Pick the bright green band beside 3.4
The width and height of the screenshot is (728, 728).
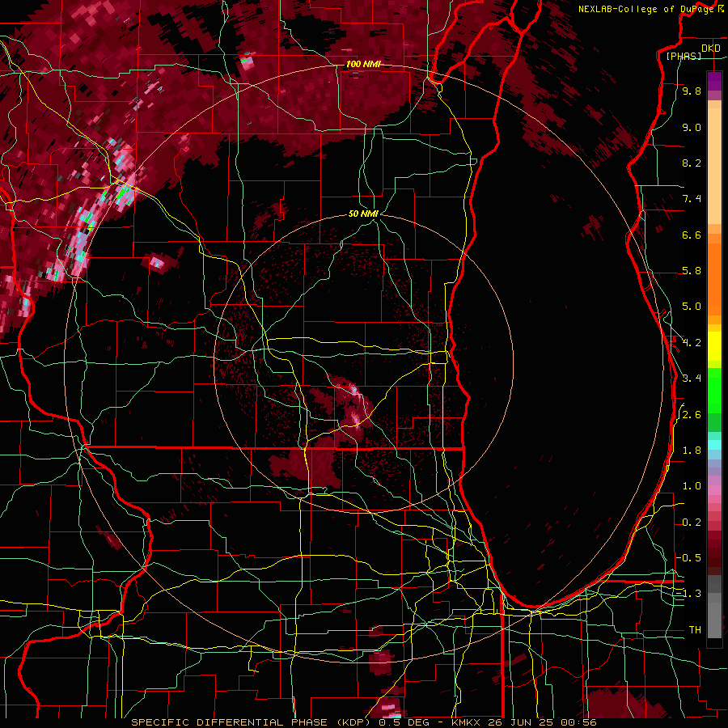pos(714,390)
